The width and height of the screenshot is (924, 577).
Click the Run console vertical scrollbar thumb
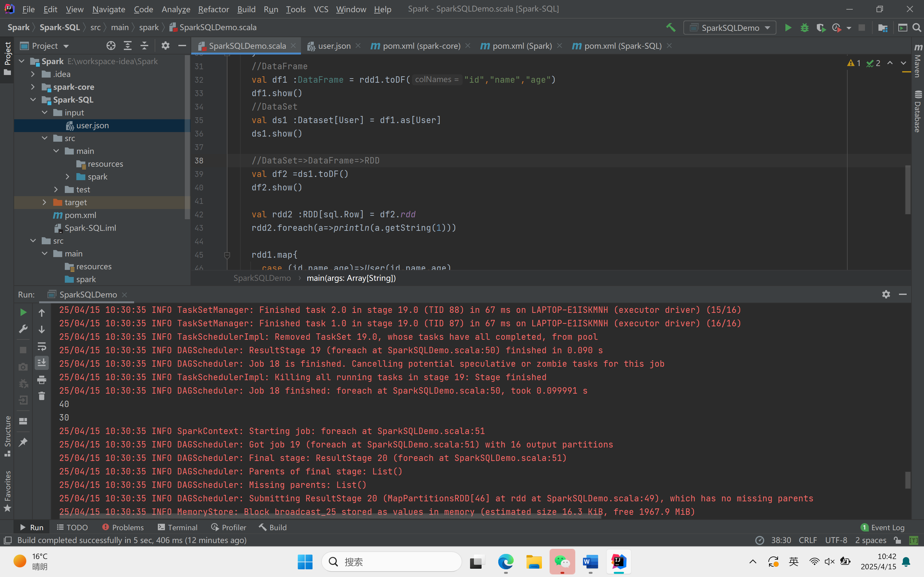(x=908, y=480)
